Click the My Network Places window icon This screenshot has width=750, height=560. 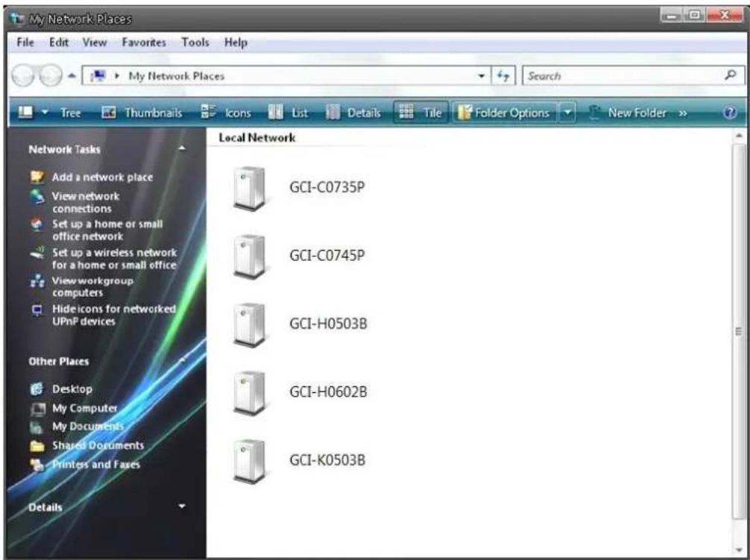coord(17,19)
